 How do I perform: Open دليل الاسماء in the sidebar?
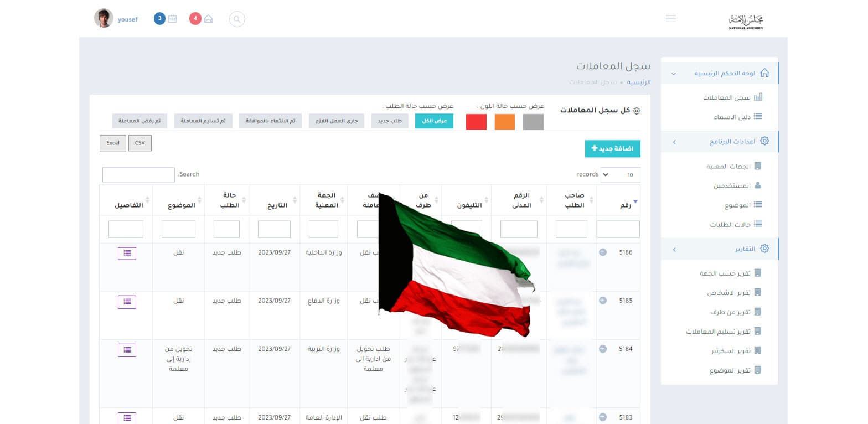(x=732, y=117)
